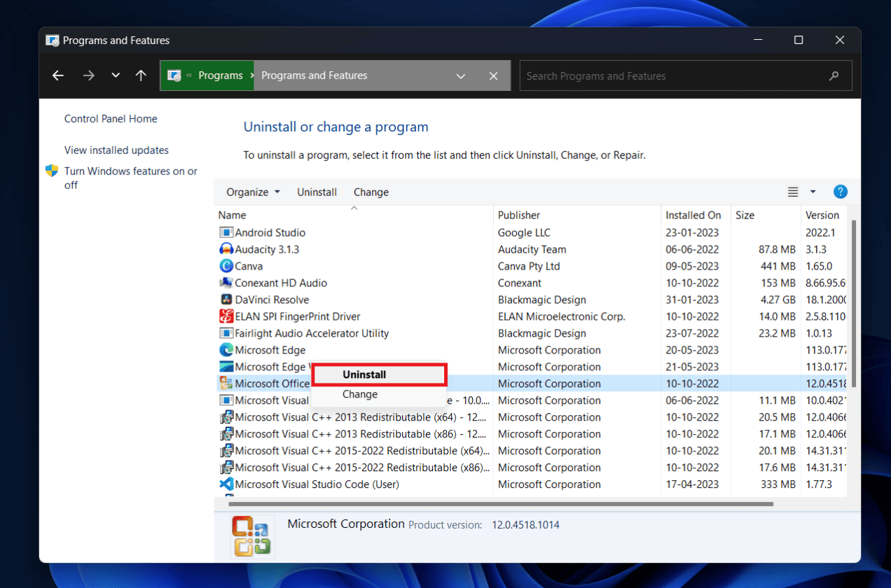Select Change in the context menu

tap(360, 394)
